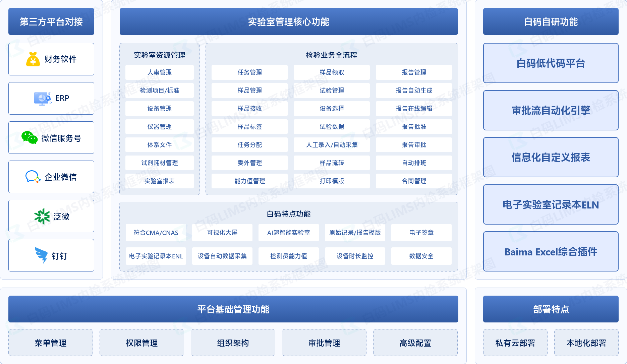
Task: Click the blue 钉钉 wing icon
Action: point(41,255)
